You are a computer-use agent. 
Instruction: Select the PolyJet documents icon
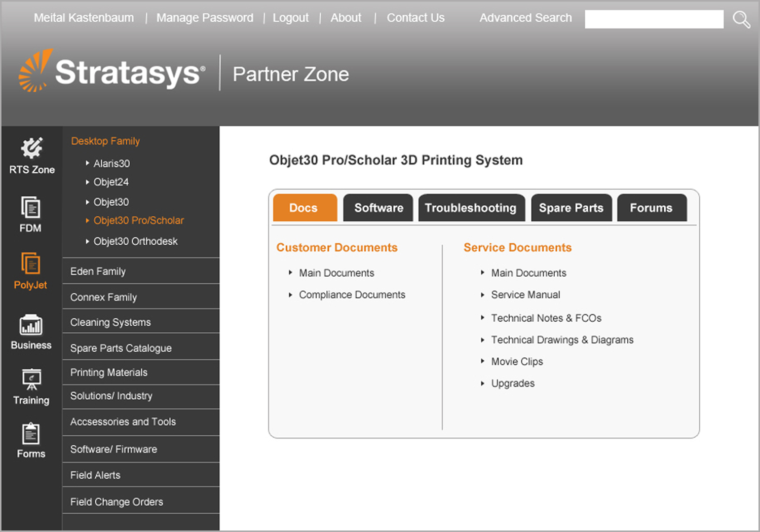[30, 263]
